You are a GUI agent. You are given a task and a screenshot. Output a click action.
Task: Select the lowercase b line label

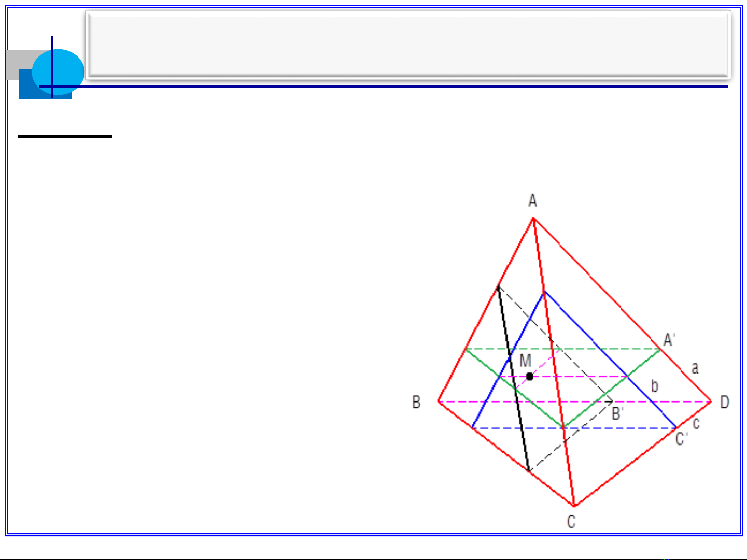(655, 386)
